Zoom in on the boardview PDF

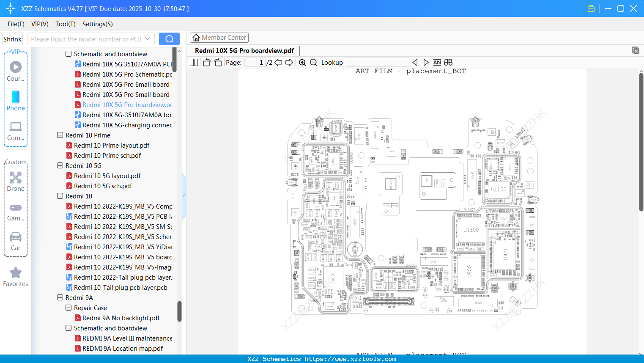click(302, 62)
